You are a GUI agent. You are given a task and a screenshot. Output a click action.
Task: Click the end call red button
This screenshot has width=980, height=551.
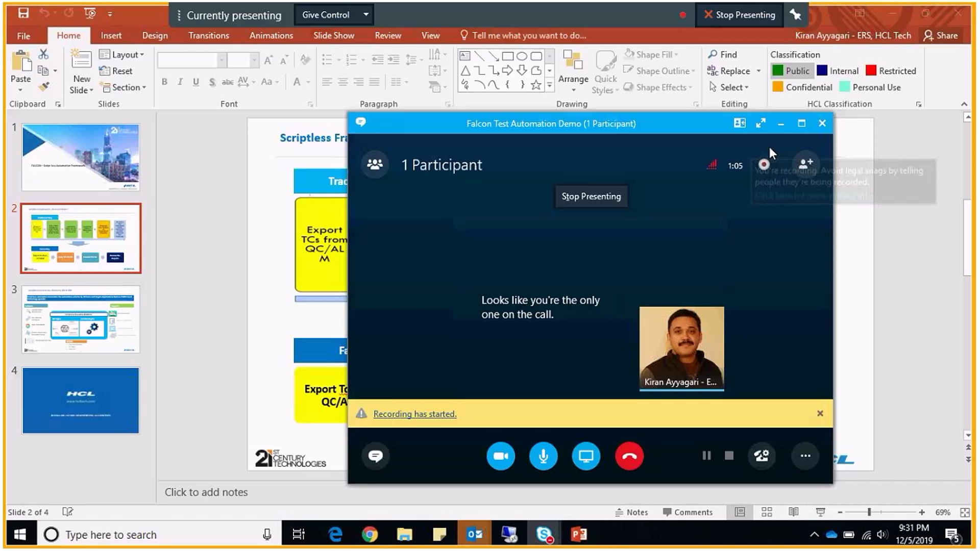[x=629, y=456]
